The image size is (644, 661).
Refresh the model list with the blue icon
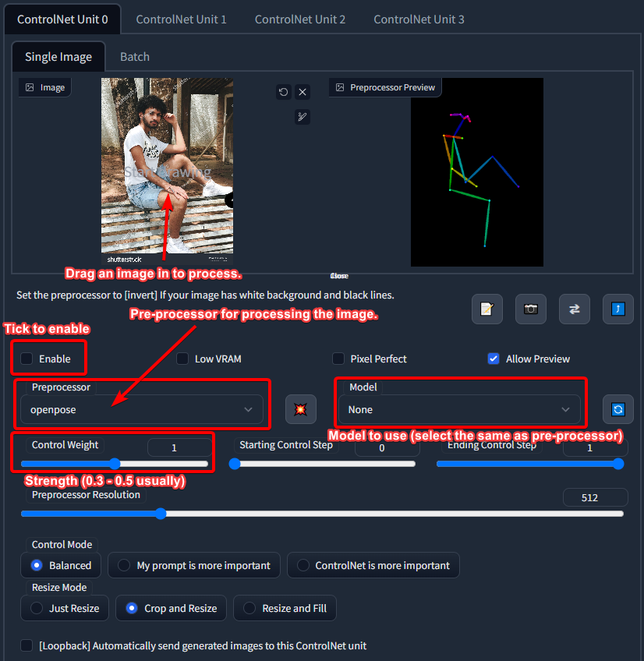617,409
